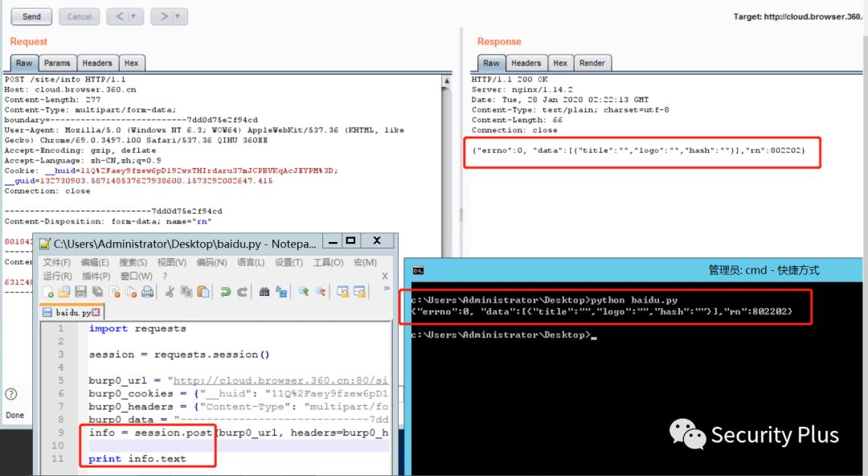Image resolution: width=868 pixels, height=476 pixels.
Task: Click 'print info.text' on line 11
Action: tap(137, 459)
